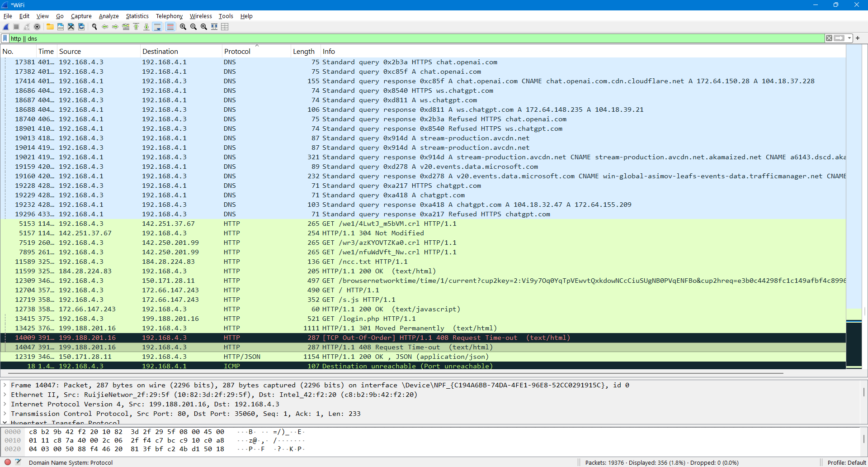Open the capture options gear icon
This screenshot has height=467, width=868.
[x=37, y=27]
